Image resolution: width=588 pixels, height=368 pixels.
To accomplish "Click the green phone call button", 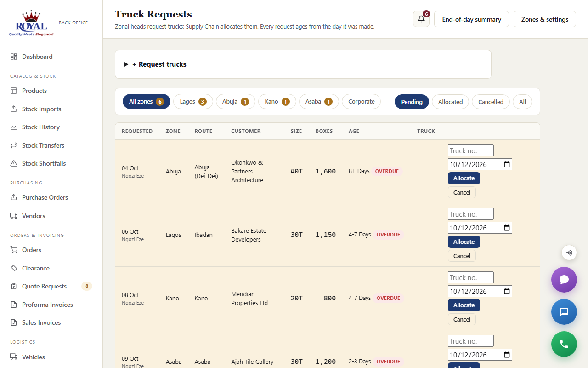I will tap(564, 344).
